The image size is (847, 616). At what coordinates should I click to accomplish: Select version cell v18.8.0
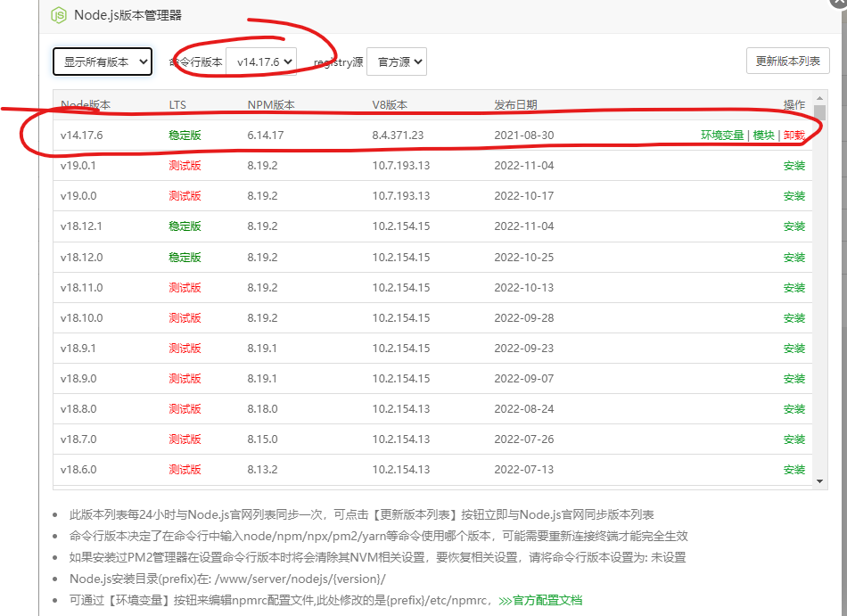point(78,408)
